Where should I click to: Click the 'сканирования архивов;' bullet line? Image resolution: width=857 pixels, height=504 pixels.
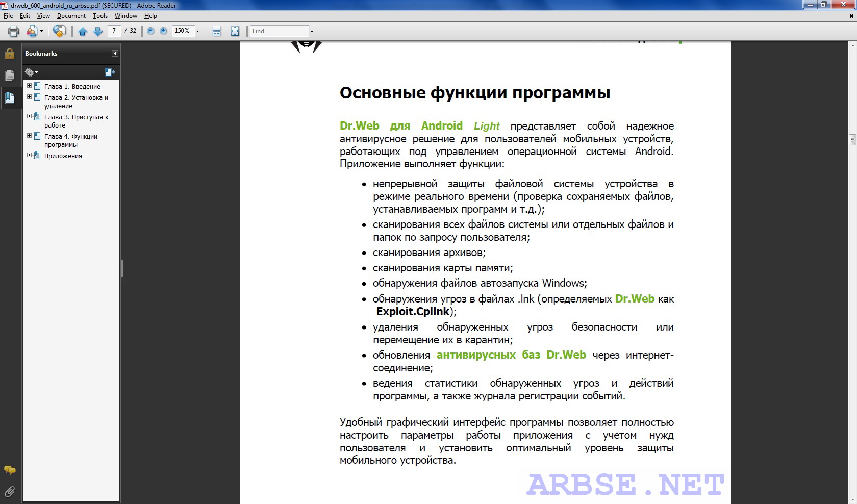pyautogui.click(x=429, y=253)
